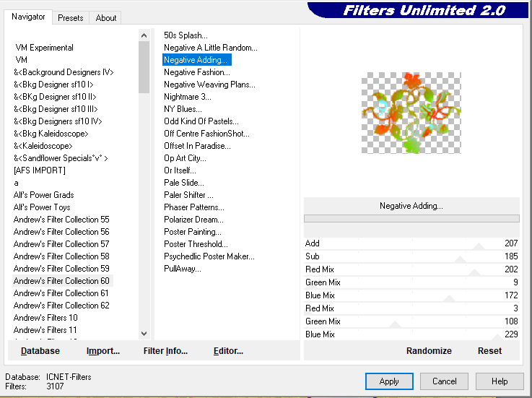Open the About tab
The width and height of the screenshot is (532, 398).
106,17
